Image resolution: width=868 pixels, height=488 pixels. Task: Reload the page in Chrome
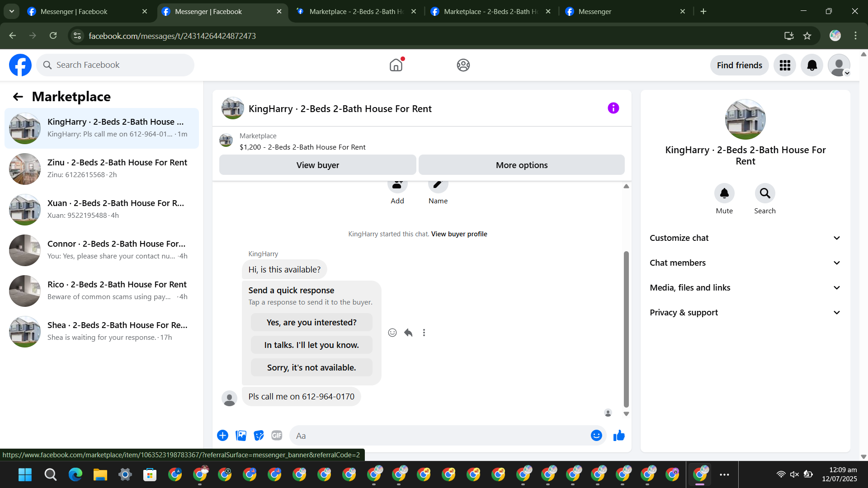(x=53, y=36)
